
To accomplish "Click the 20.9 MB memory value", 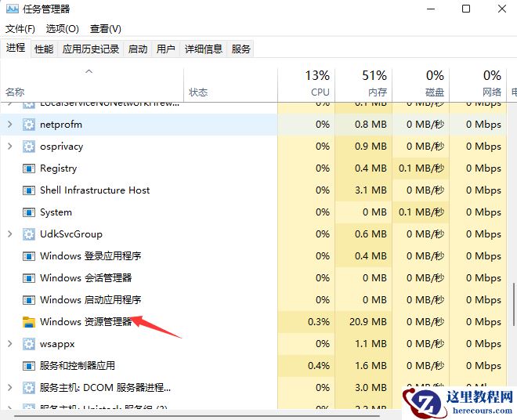I will tap(367, 322).
